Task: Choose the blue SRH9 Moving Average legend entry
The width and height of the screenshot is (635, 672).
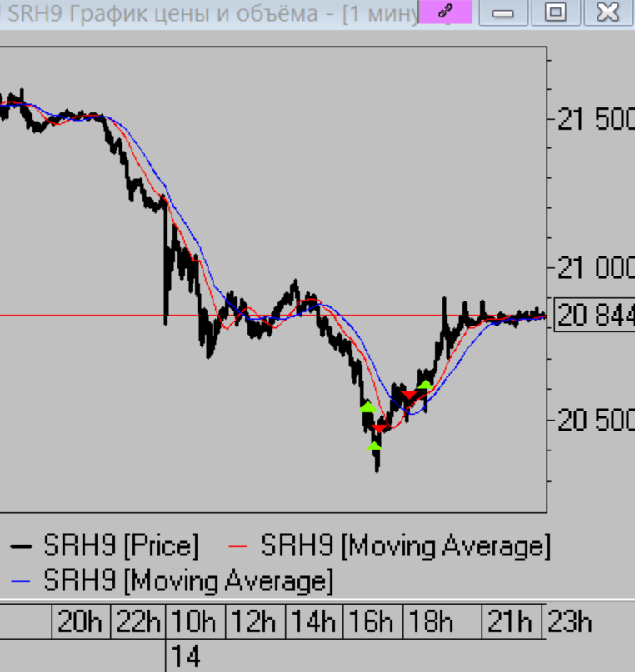Action: click(x=171, y=579)
